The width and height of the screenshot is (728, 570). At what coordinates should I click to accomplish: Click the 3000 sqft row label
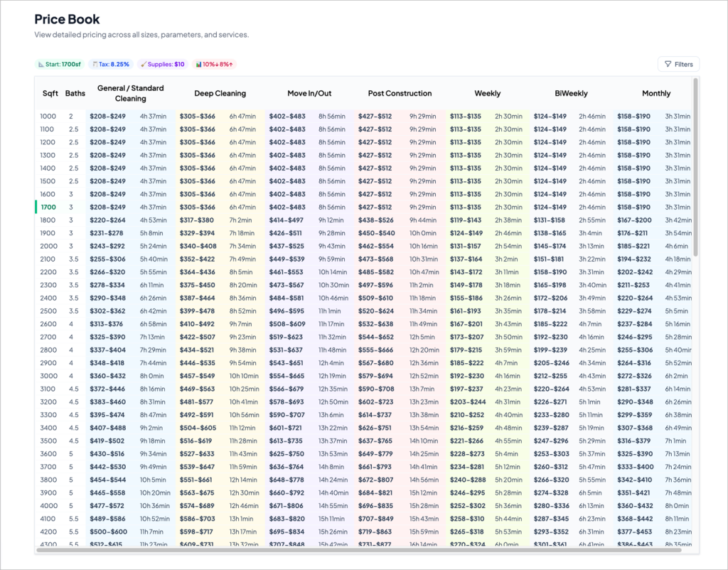[49, 376]
